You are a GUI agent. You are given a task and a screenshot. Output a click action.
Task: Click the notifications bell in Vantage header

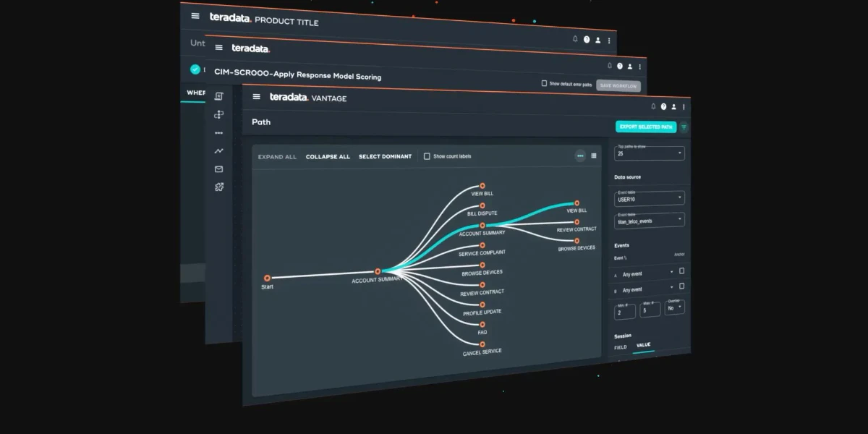pos(653,106)
